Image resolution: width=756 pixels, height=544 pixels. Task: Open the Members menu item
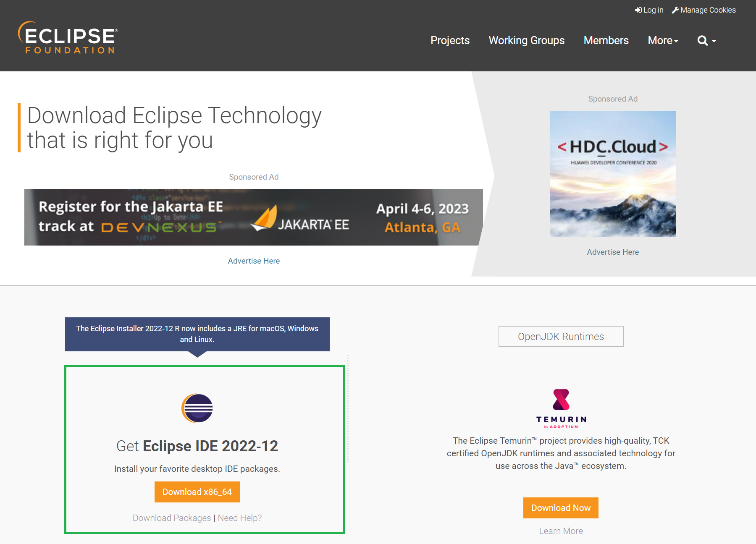coord(606,40)
